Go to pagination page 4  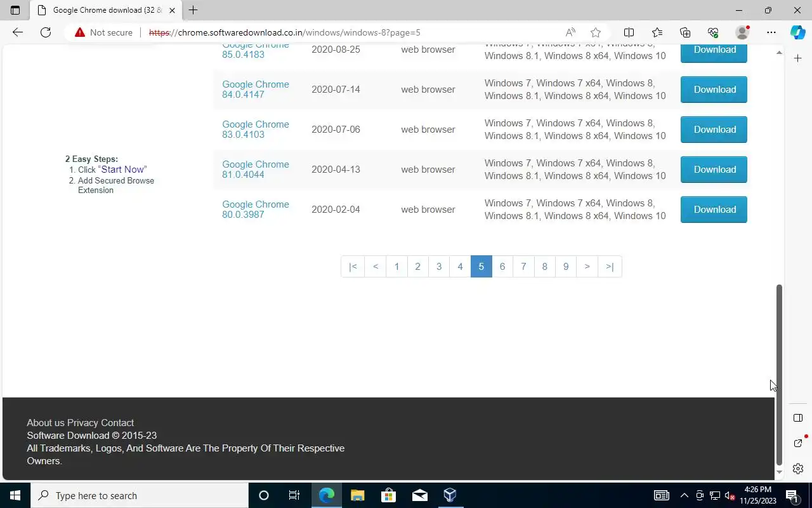460,267
